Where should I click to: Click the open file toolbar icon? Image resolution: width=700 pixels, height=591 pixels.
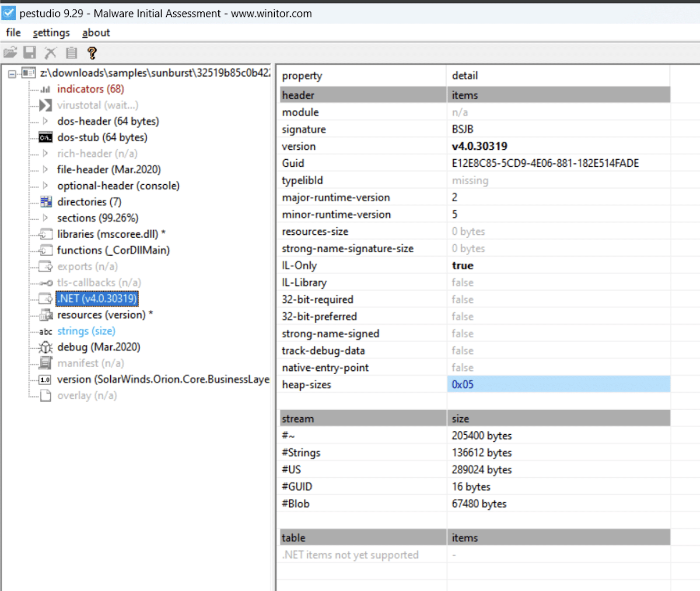click(x=10, y=53)
